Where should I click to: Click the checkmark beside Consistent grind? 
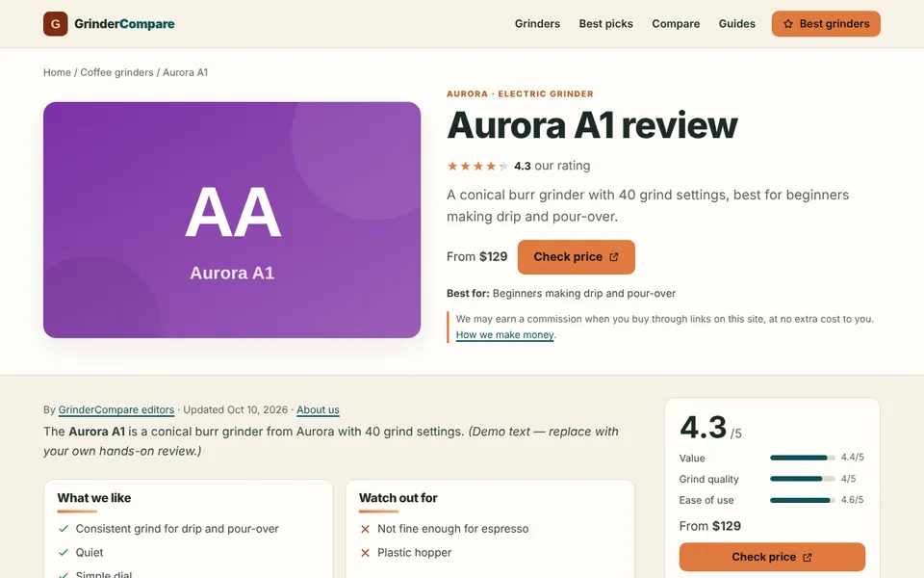click(x=64, y=529)
